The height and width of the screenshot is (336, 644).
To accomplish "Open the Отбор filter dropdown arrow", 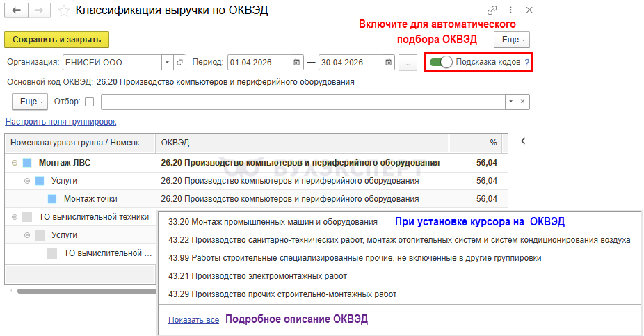I will point(512,102).
